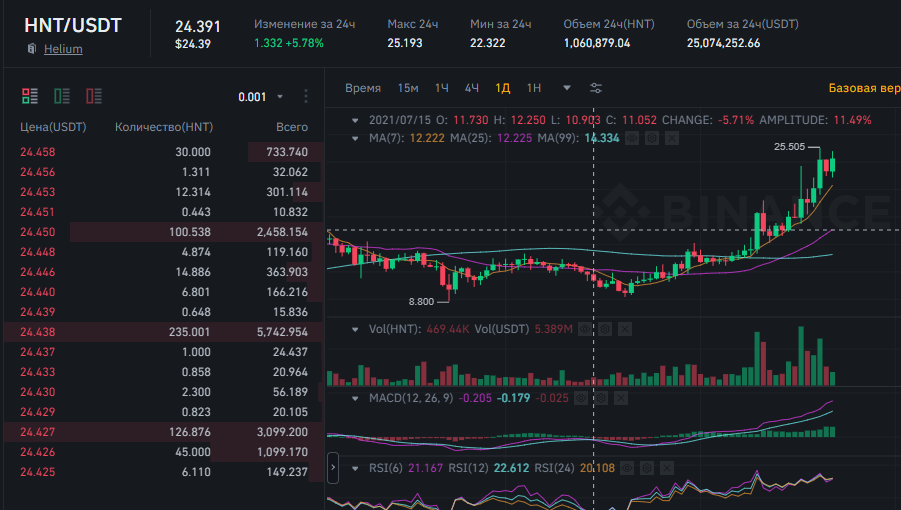Show combined buy and sell order book view
This screenshot has width=901, height=510.
(30, 96)
